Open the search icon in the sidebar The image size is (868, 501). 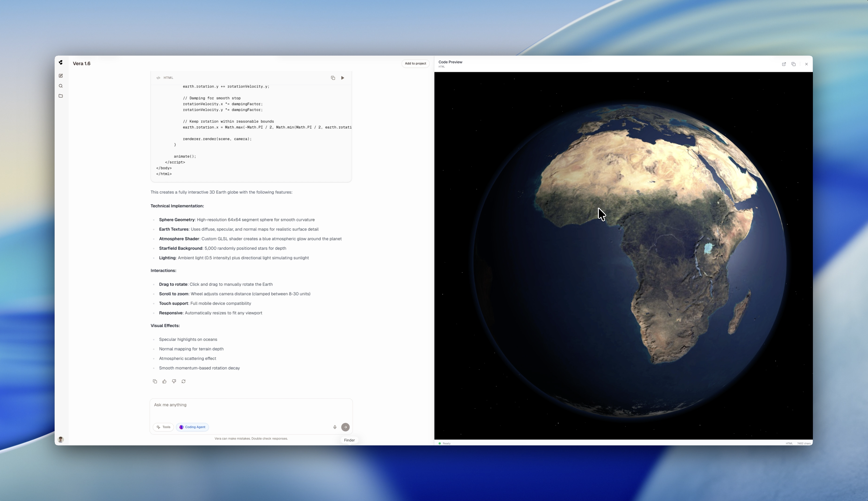[60, 86]
